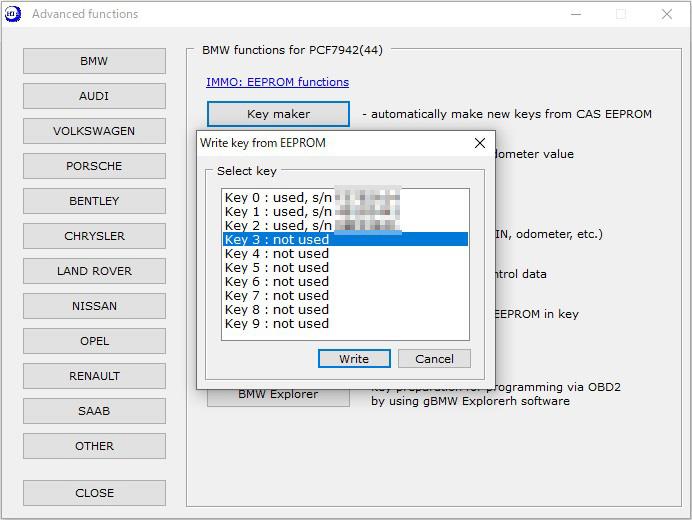
Task: Write the selected key to transponder
Action: point(354,359)
